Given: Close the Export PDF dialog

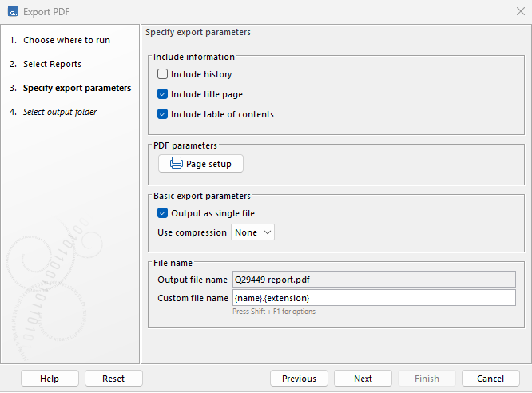Looking at the screenshot, I should (x=520, y=11).
